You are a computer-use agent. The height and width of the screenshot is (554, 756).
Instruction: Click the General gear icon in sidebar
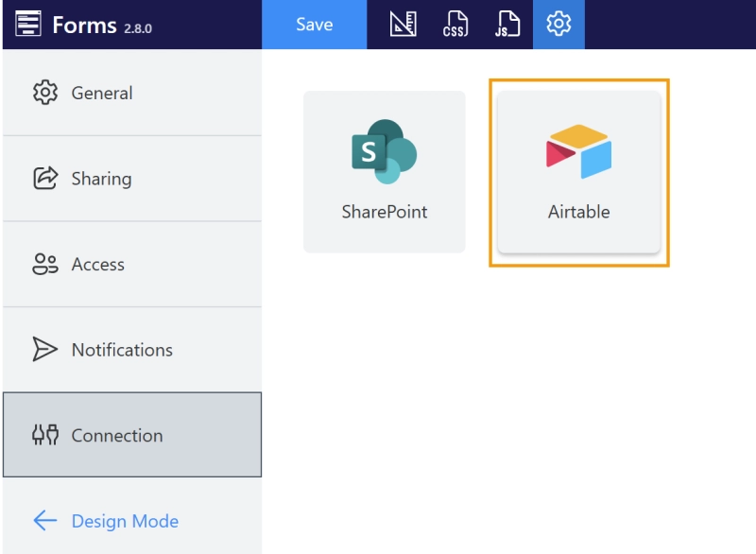[45, 92]
